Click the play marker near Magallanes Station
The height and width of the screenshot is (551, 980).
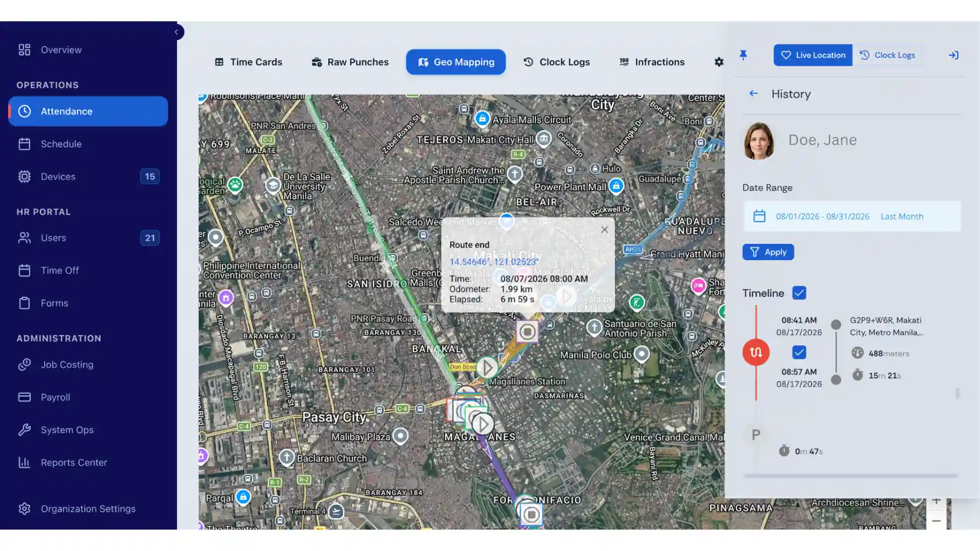pyautogui.click(x=487, y=368)
